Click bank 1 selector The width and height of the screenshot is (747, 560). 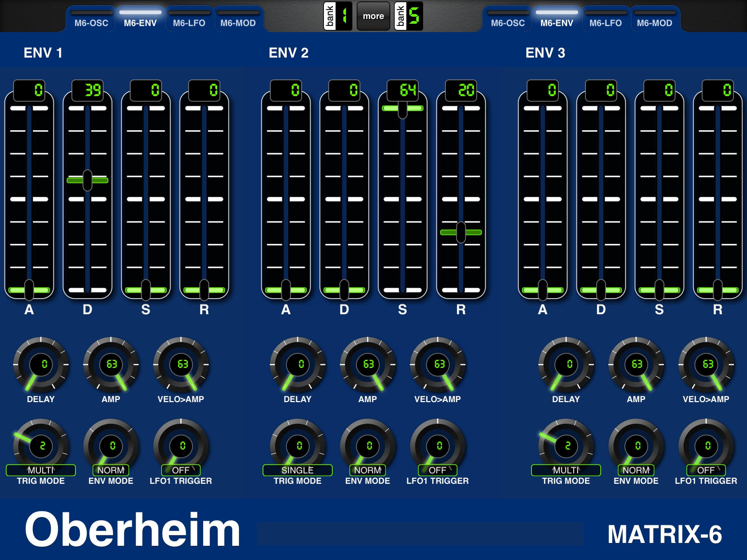tap(338, 16)
